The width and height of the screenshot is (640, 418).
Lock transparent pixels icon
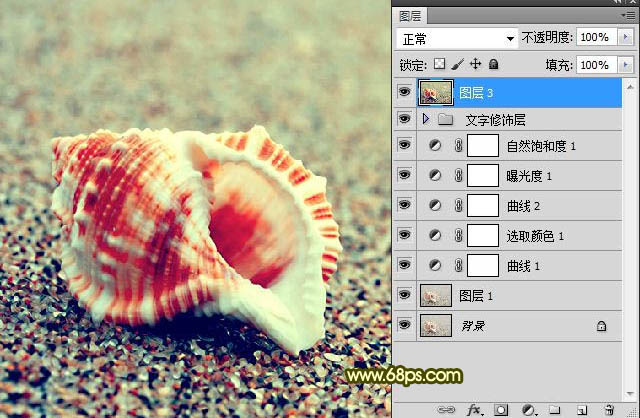pos(439,64)
